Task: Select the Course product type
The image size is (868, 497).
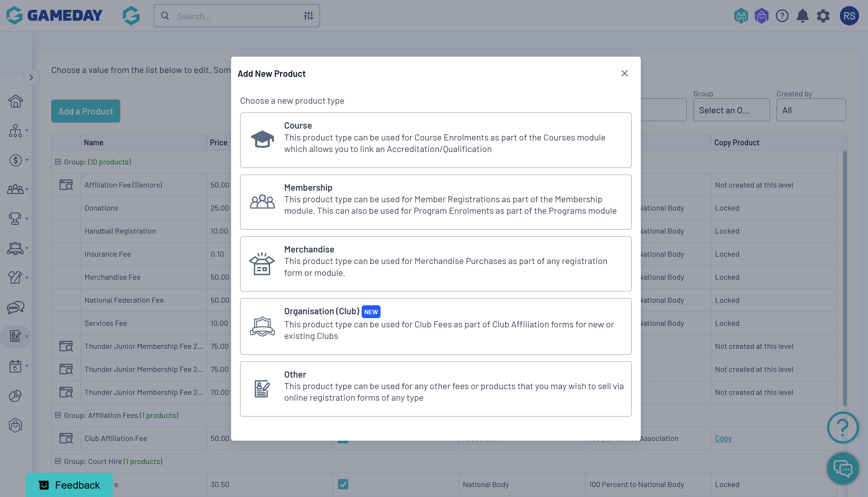Action: tap(436, 140)
